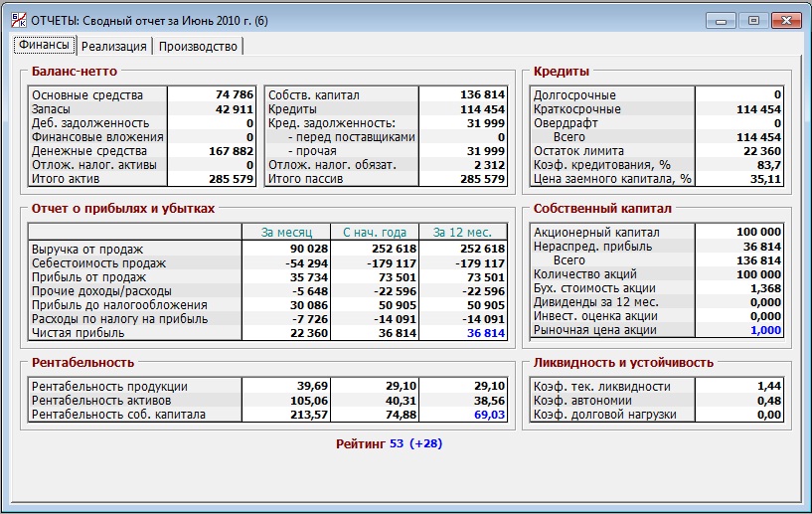Select Коэф. кредитования value 83,7
Screen dimensions: 812x514
click(x=768, y=165)
